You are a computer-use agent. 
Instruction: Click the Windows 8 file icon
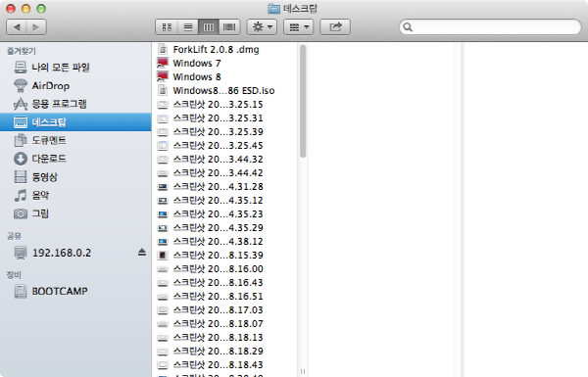tap(163, 76)
